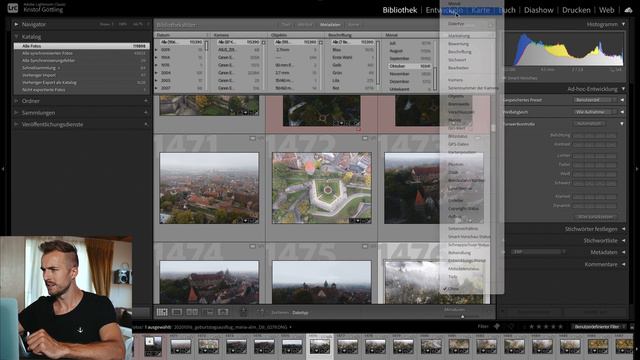The height and width of the screenshot is (360, 640).
Task: Open Benutzerdefinierter Filter dropdown
Action: pyautogui.click(x=598, y=327)
